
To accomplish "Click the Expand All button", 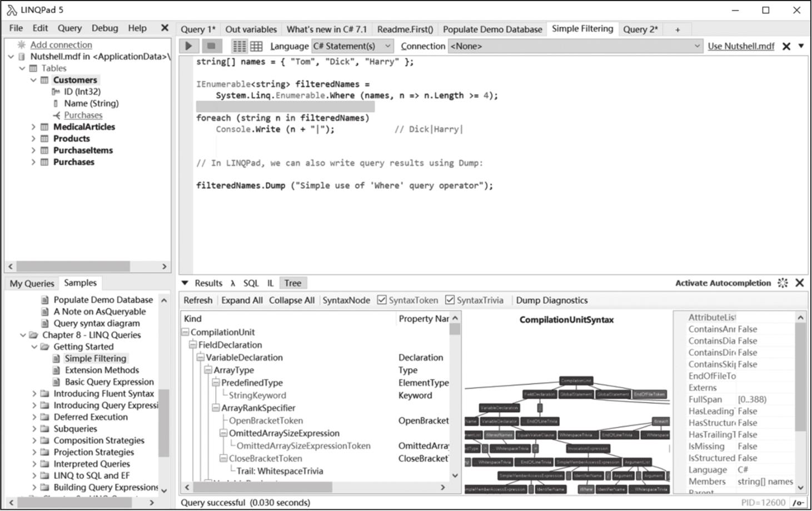I will pyautogui.click(x=242, y=300).
